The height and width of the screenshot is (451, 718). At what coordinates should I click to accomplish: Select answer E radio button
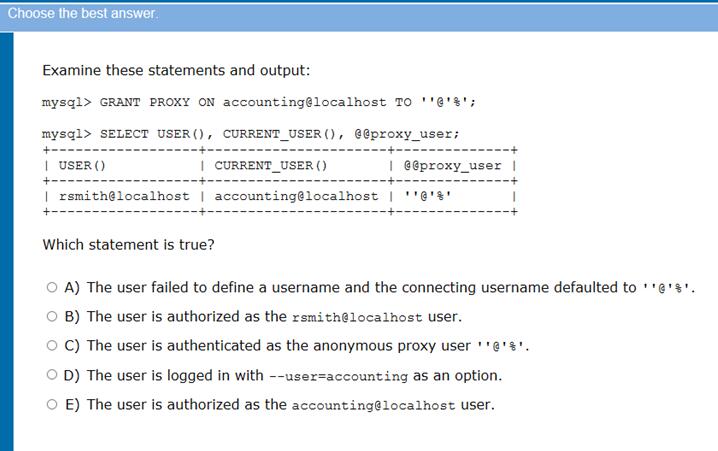[52, 404]
